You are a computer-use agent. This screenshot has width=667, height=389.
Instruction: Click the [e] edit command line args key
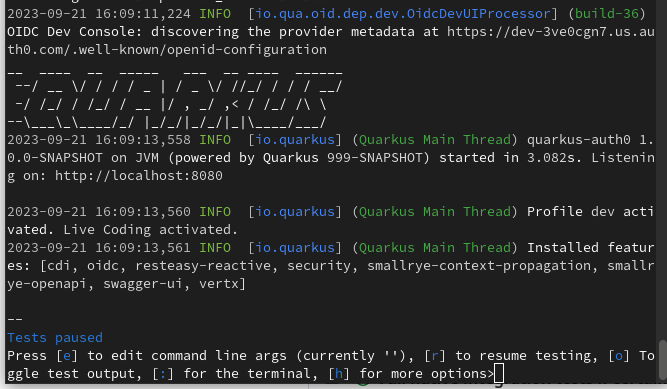point(67,355)
